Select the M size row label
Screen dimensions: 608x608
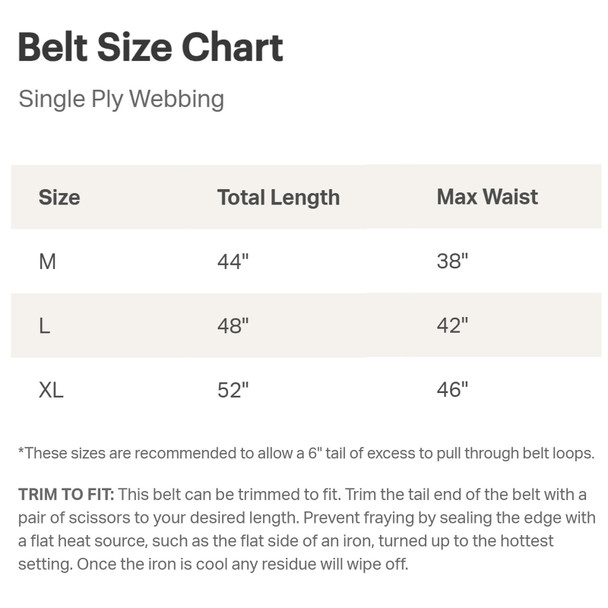click(x=47, y=261)
